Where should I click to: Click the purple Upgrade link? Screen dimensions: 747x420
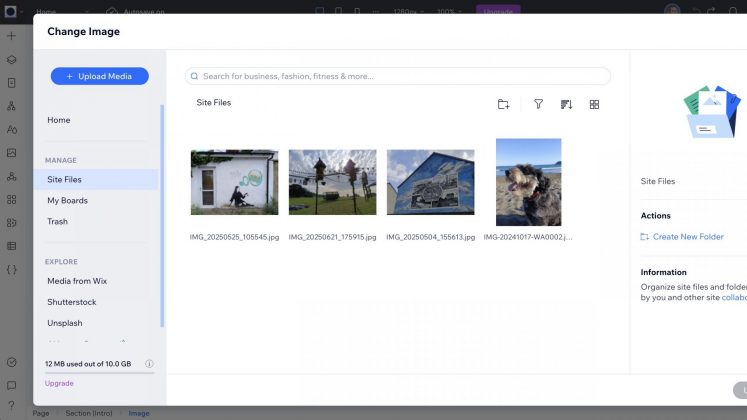coord(59,383)
